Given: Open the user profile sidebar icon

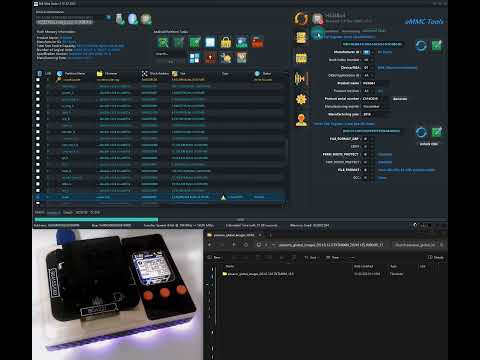Looking at the screenshot, I should point(301,120).
